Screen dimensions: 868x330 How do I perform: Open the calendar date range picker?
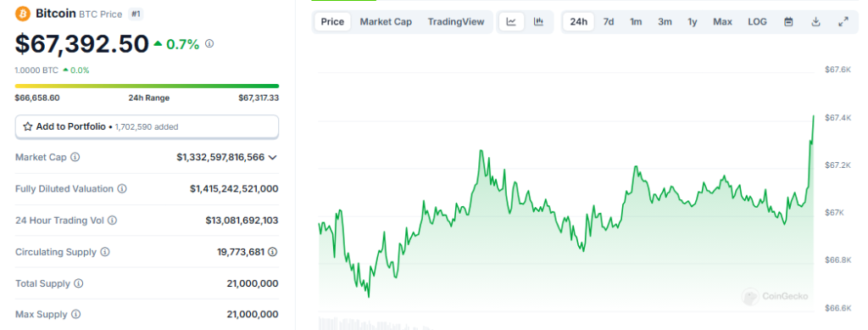pos(789,21)
